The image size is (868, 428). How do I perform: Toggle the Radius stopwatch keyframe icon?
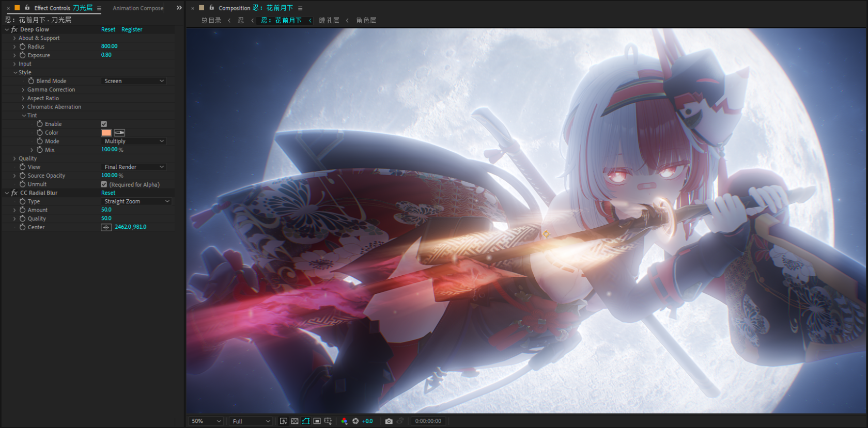pos(22,46)
